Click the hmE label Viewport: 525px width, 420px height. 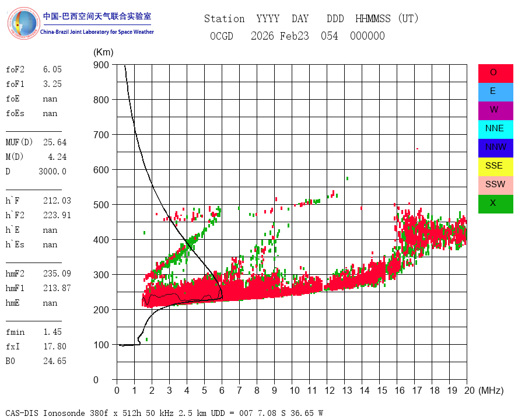13,303
